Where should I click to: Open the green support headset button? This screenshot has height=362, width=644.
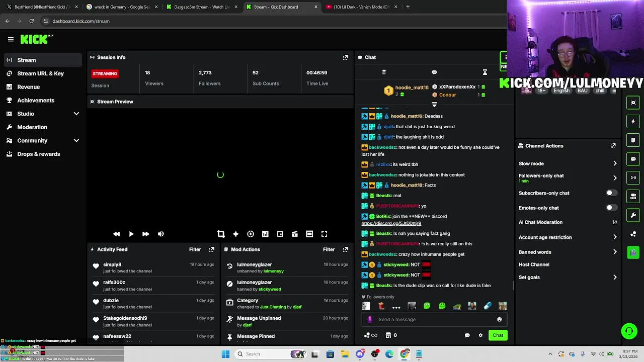(x=629, y=331)
